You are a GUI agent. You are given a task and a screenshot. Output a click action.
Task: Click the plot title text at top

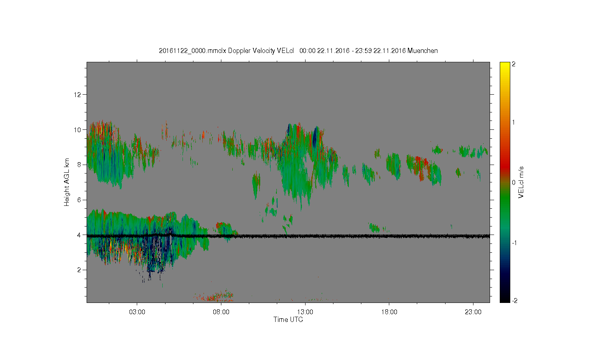[x=298, y=51]
